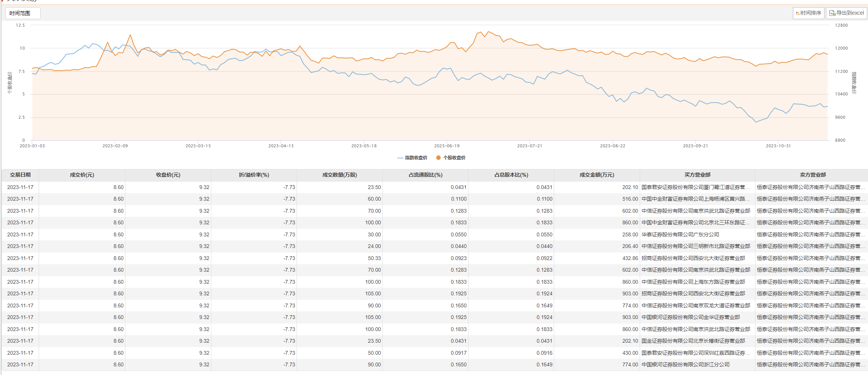Toggle the 个股收盘价 series legend label

[x=454, y=158]
